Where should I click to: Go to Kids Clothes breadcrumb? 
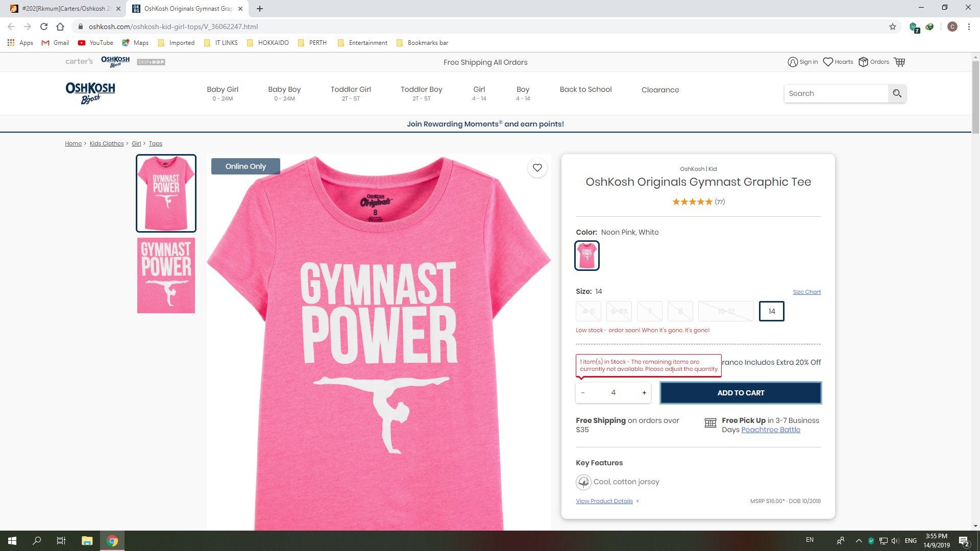pos(107,143)
